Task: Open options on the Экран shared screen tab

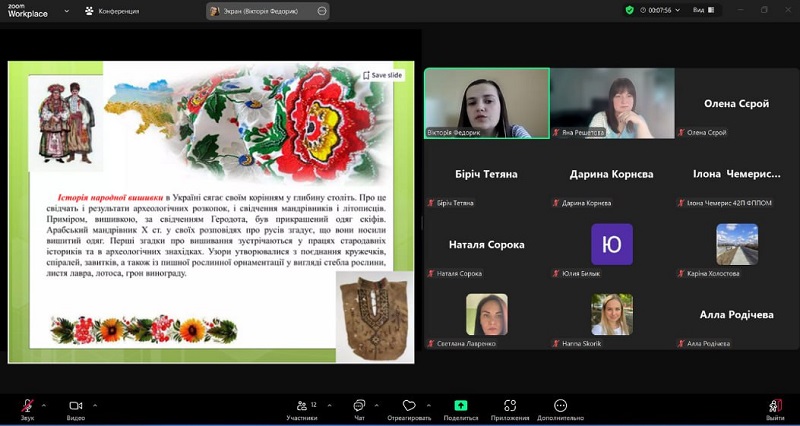Action: tap(321, 11)
